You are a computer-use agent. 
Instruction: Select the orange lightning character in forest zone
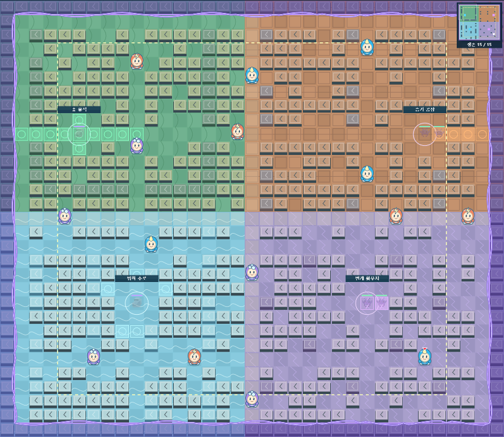click(x=137, y=61)
